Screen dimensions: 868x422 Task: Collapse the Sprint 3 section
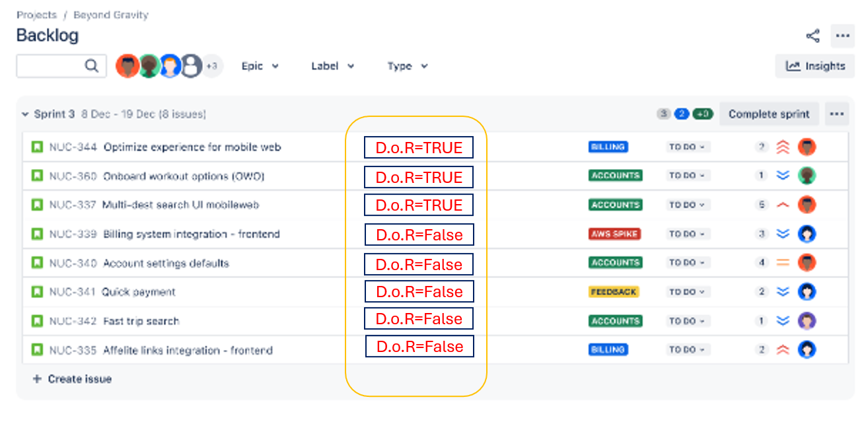[x=26, y=114]
